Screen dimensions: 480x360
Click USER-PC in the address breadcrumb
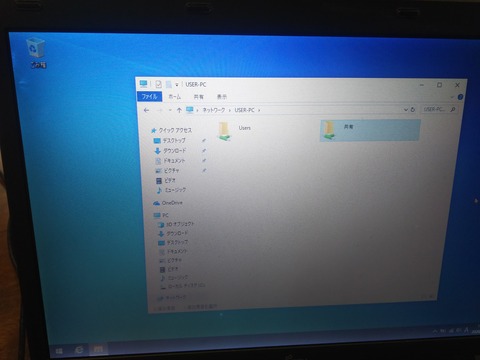point(244,110)
